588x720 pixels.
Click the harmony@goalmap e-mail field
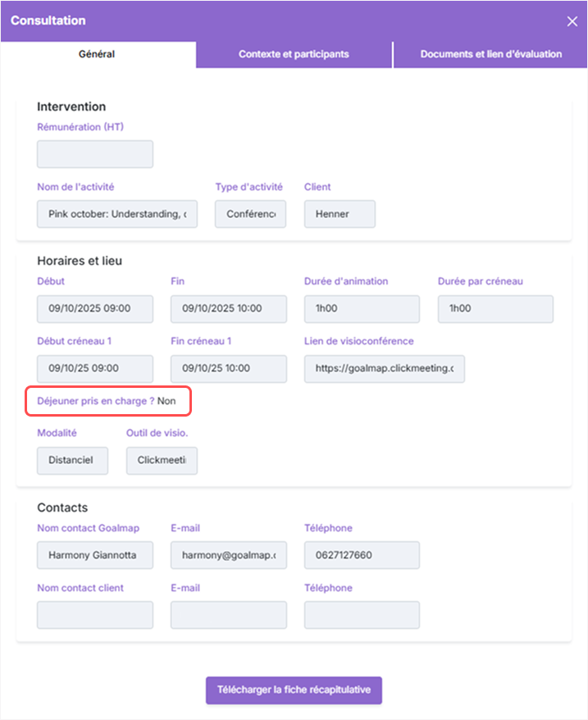229,555
